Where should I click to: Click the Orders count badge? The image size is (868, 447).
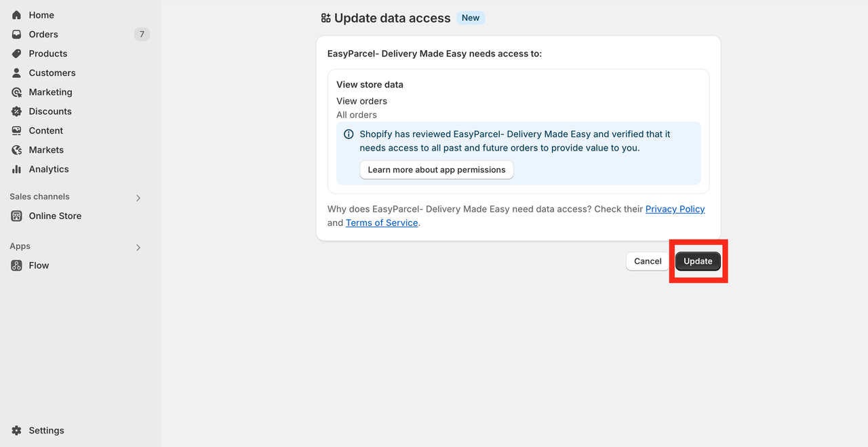coord(142,34)
